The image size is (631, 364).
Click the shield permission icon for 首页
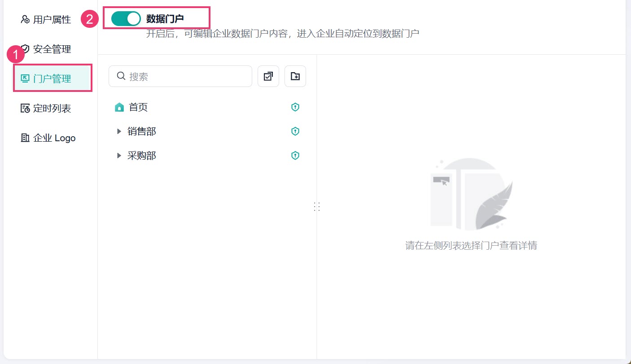tap(295, 107)
